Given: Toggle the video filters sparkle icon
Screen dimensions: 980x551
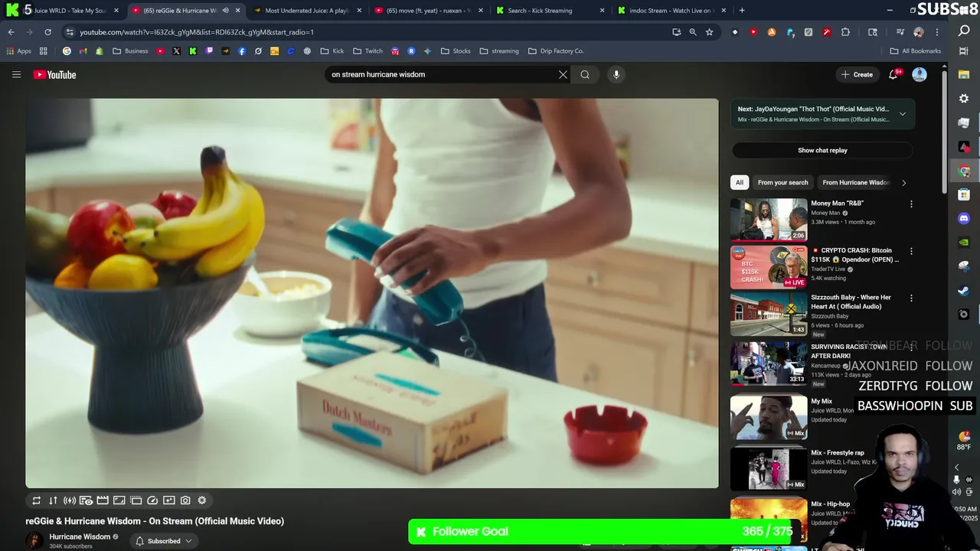Looking at the screenshot, I should (169, 500).
